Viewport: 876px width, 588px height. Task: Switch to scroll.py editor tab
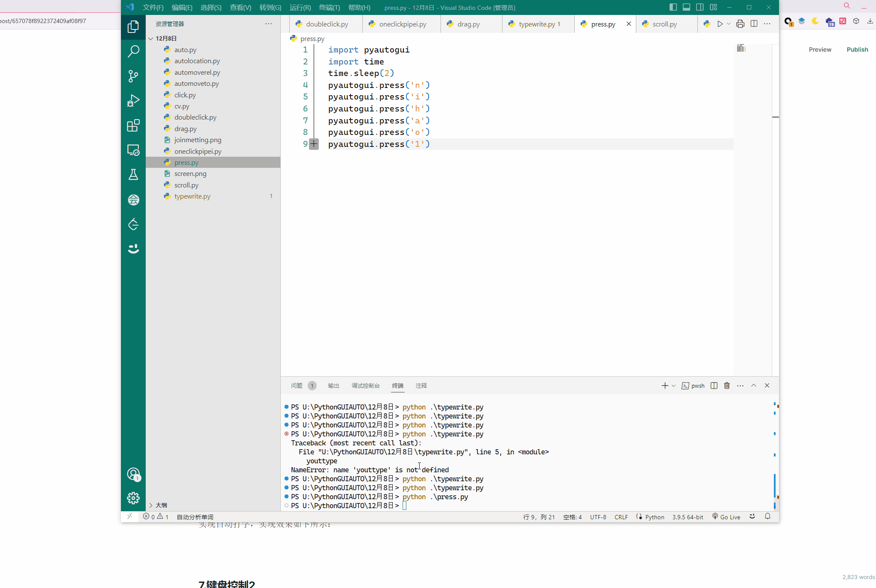(x=666, y=24)
